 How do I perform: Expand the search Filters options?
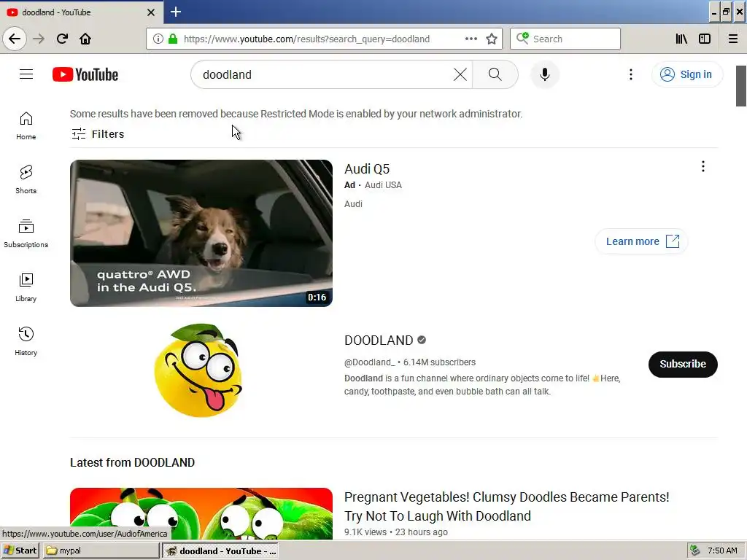(x=98, y=134)
